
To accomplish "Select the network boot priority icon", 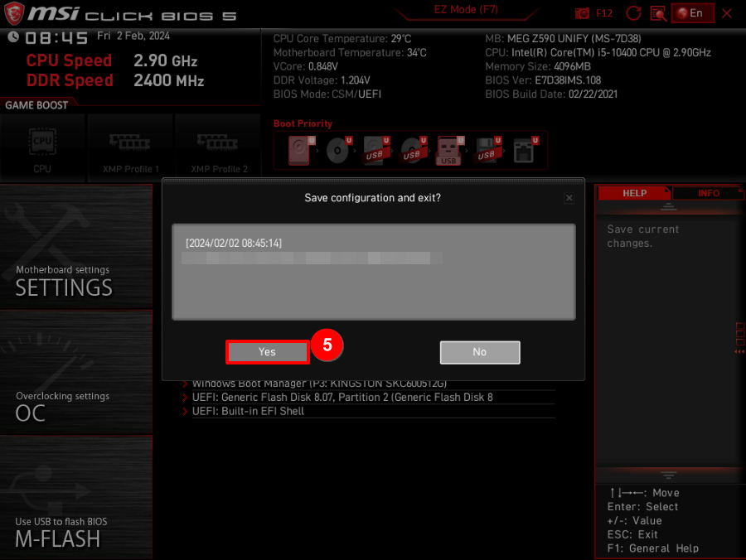I will point(525,151).
